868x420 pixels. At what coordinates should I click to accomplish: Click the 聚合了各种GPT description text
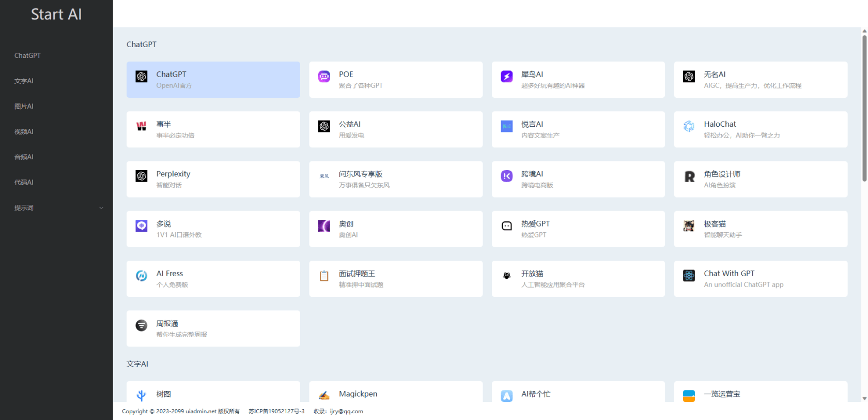tap(361, 86)
